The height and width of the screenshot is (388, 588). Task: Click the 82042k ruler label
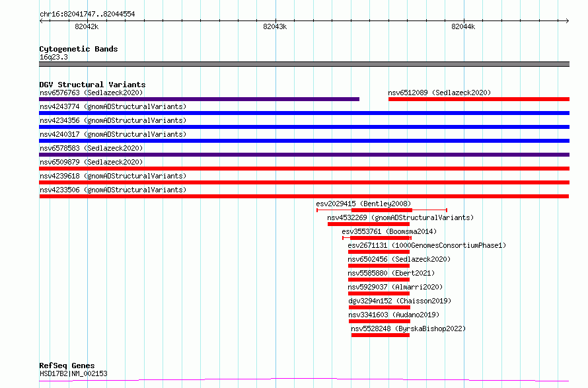(x=87, y=26)
